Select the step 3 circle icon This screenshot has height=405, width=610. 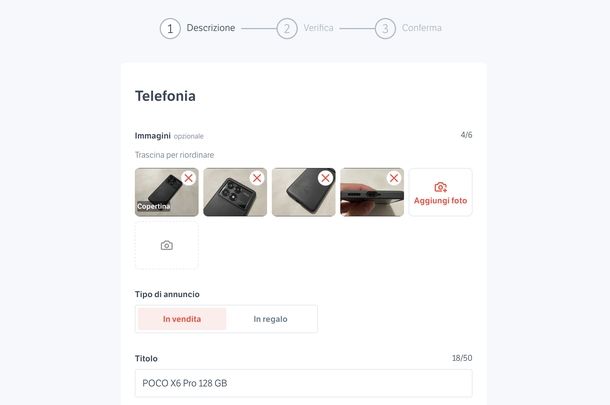(x=385, y=28)
